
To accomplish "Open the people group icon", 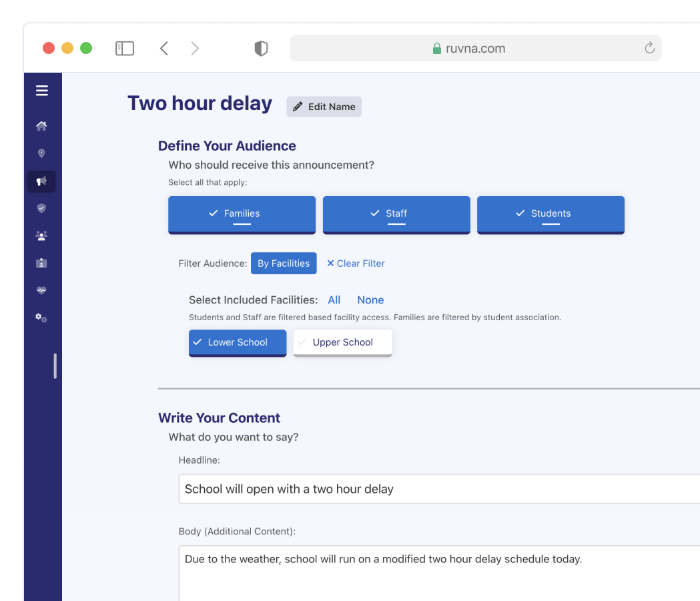I will tap(41, 235).
